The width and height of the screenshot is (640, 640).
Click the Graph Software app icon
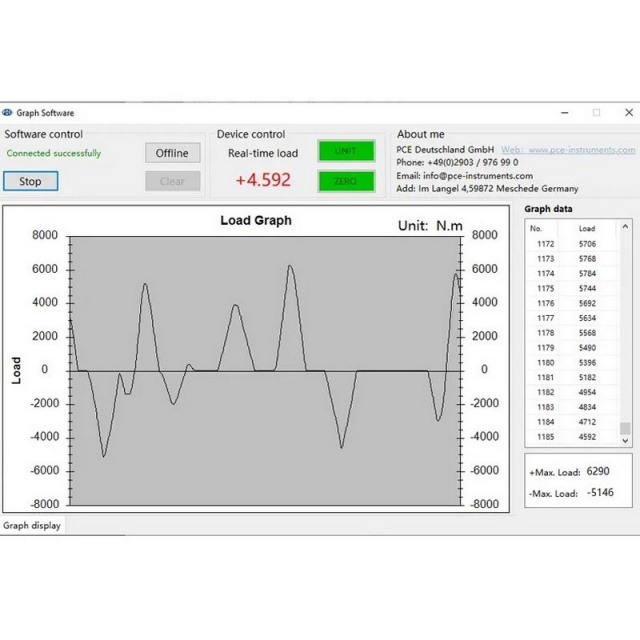pyautogui.click(x=7, y=112)
